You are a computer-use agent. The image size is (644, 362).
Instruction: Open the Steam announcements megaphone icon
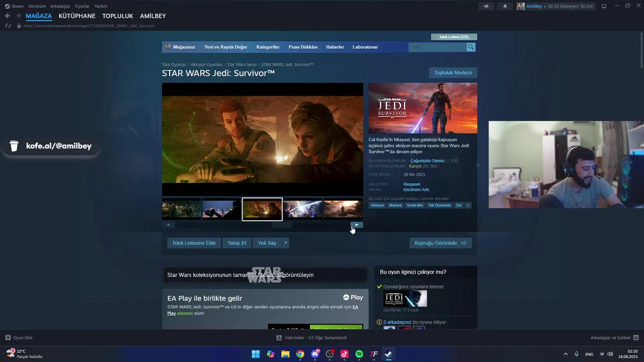pos(486,6)
